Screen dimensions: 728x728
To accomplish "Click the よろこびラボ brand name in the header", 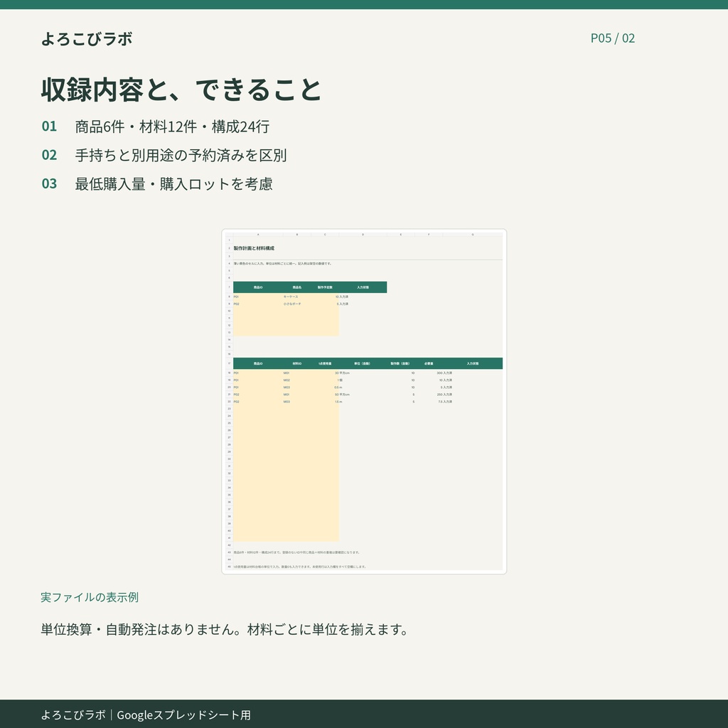I will pyautogui.click(x=87, y=38).
